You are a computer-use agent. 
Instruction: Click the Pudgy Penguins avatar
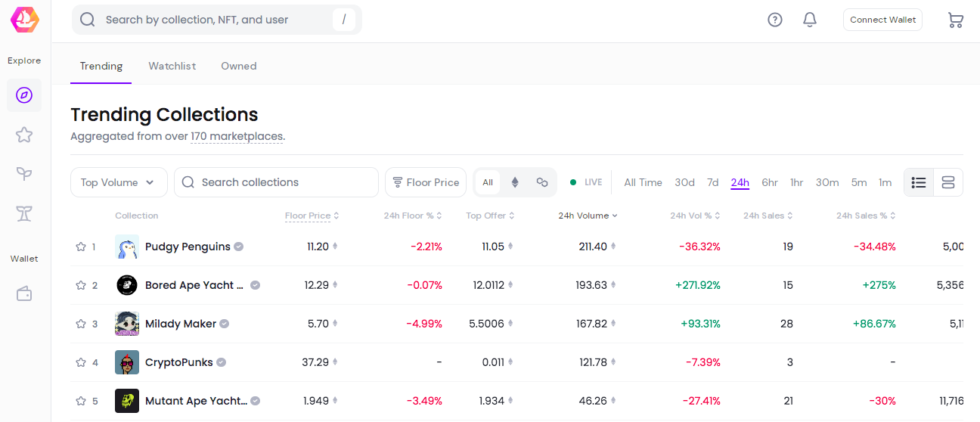(127, 247)
